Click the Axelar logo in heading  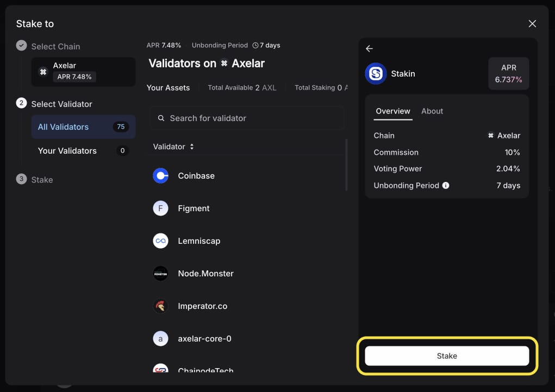pos(224,64)
